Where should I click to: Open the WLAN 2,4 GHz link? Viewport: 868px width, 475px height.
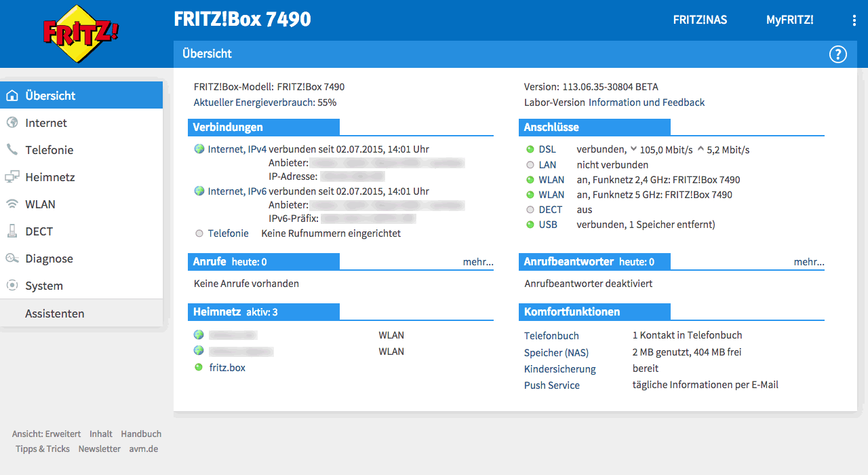(x=551, y=180)
